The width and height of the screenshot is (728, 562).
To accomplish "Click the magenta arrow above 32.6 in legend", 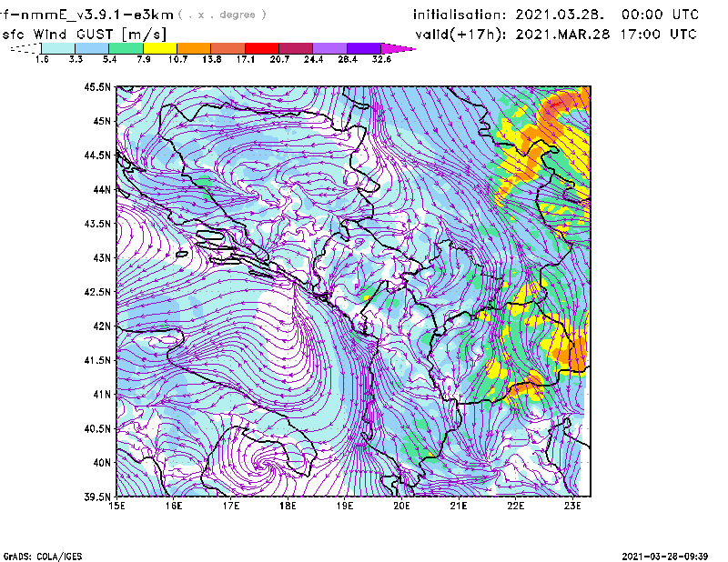I will [398, 48].
